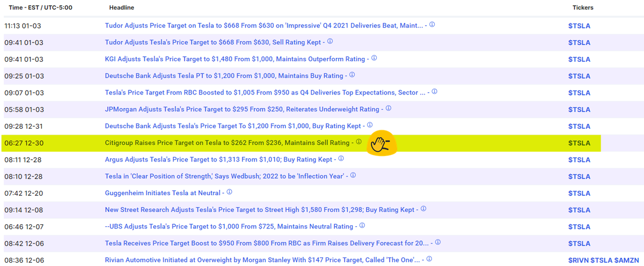644x266 pixels.
Task: Click info icon after Citigroup $262 headline
Action: tap(358, 142)
